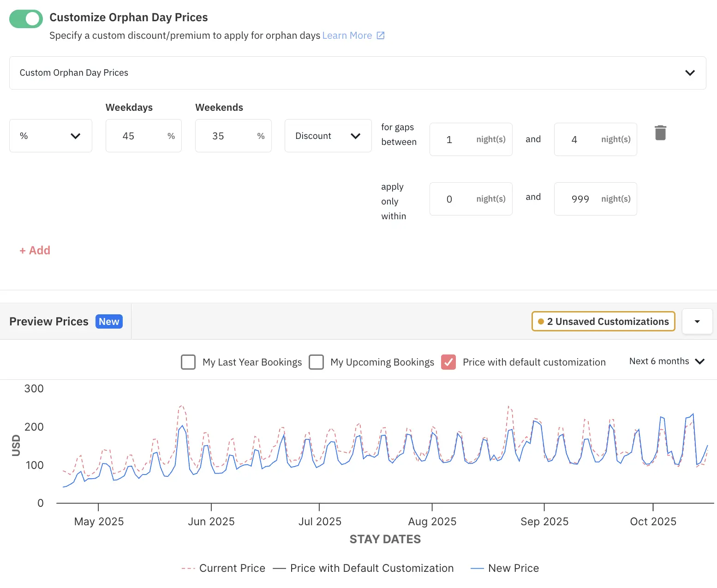Image resolution: width=717 pixels, height=588 pixels.
Task: Delete the orphan day rule with trash icon
Action: (660, 133)
